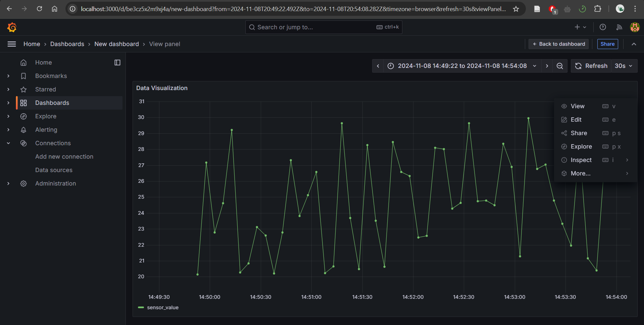Open the user profile avatar
The width and height of the screenshot is (644, 325).
pos(634,27)
